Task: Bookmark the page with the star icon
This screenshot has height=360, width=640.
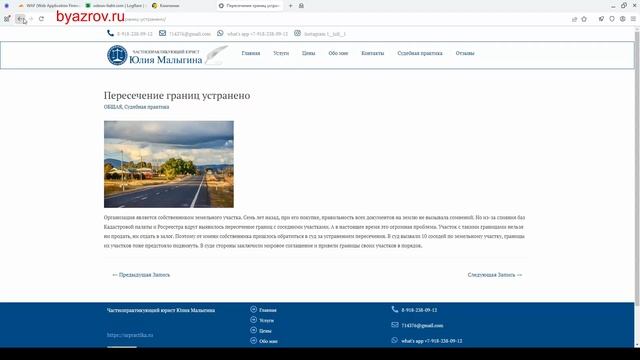Action: click(x=584, y=19)
